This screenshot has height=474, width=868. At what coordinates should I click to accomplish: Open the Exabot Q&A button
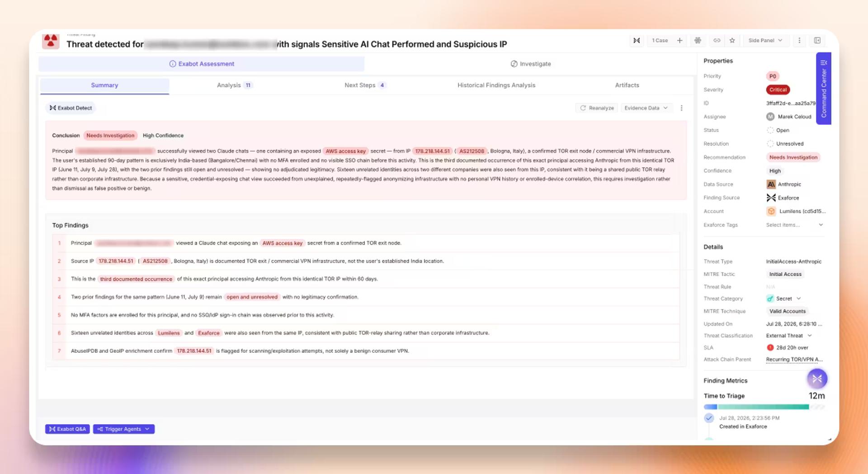point(67,429)
